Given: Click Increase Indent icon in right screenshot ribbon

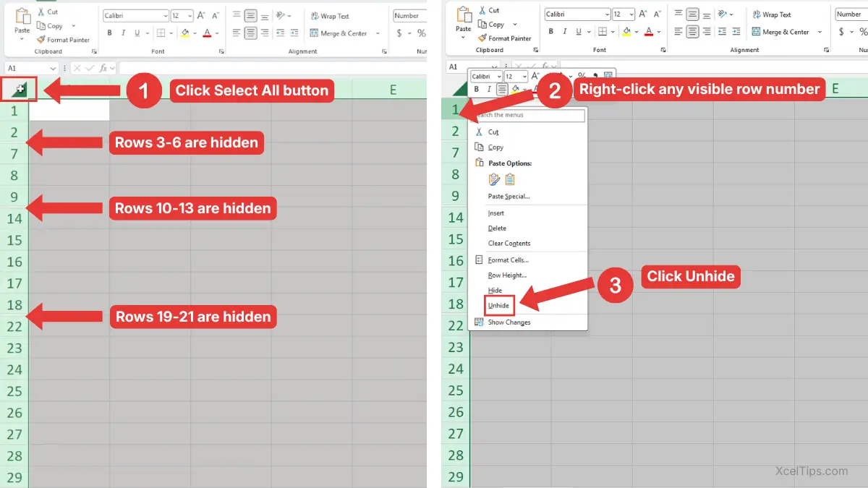Looking at the screenshot, I should [x=736, y=32].
